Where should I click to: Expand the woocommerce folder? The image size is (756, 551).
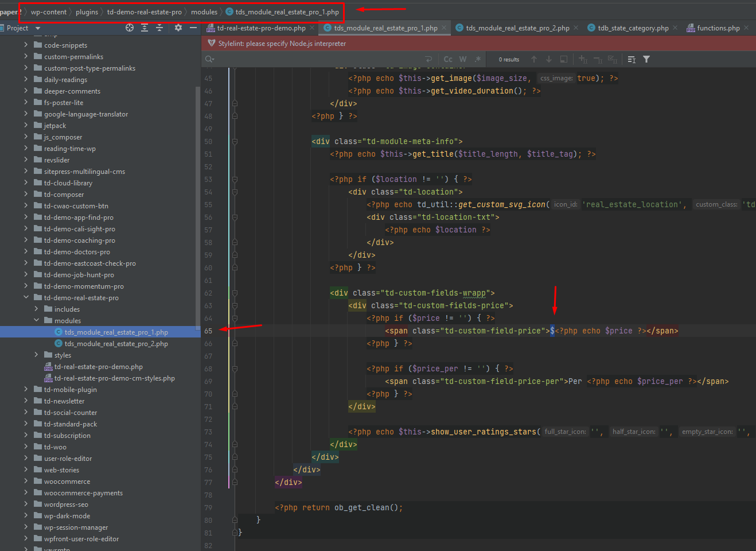pyautogui.click(x=26, y=481)
